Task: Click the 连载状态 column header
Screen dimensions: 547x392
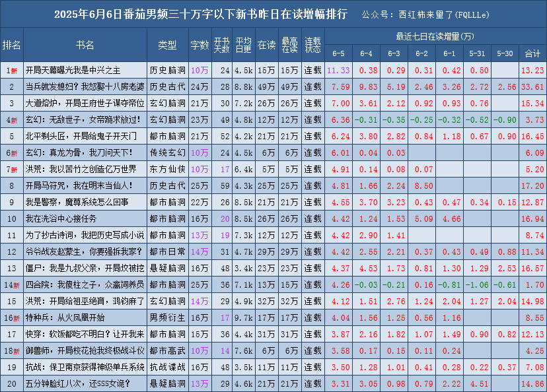Action: (313, 45)
